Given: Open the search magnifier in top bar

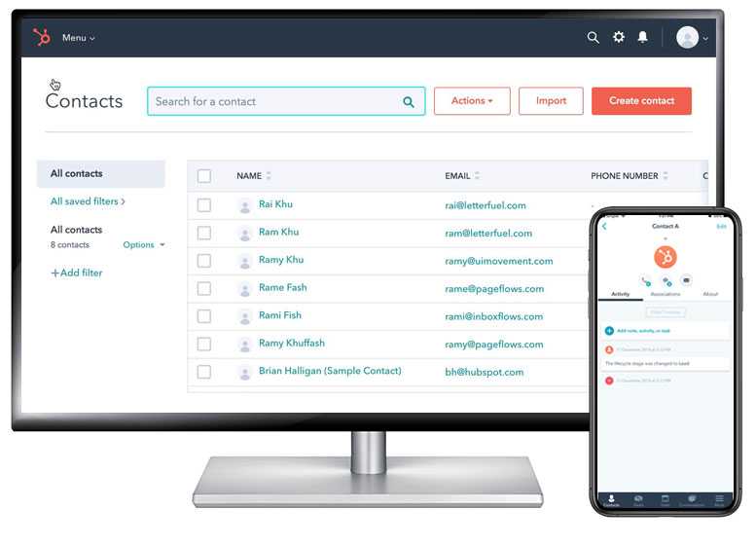Looking at the screenshot, I should pos(593,37).
